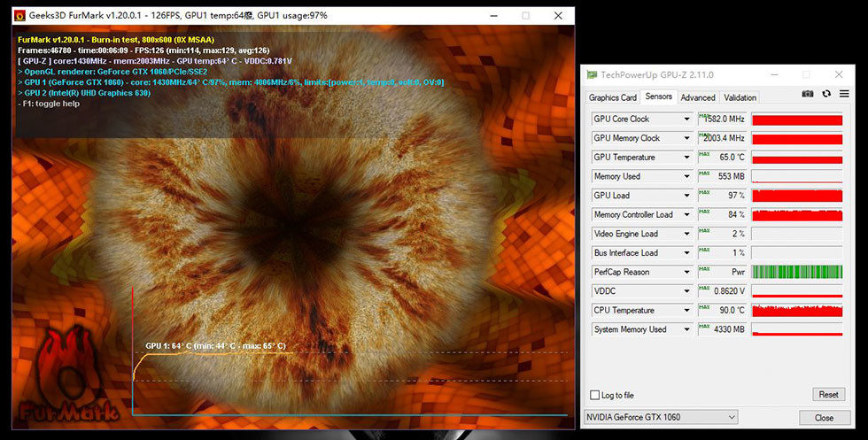
Task: Click the MAX indicator for CPU Temperature
Action: [704, 306]
